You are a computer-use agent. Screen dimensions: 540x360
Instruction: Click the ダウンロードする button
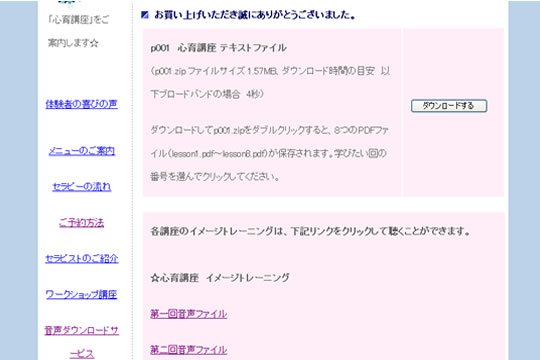[x=449, y=106]
